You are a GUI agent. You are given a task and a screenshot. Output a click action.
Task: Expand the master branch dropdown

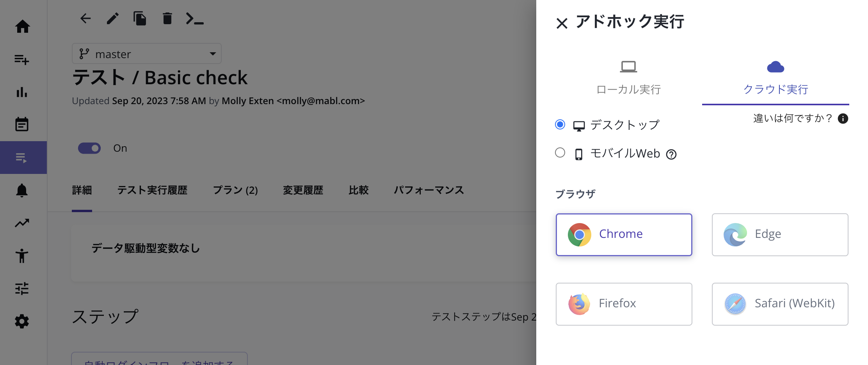pos(147,53)
